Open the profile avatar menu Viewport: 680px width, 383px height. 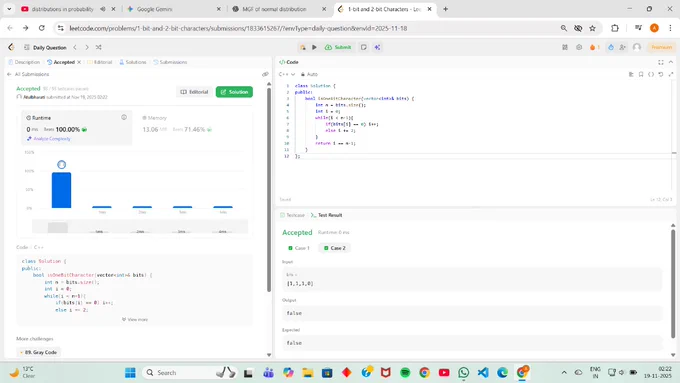tap(637, 47)
